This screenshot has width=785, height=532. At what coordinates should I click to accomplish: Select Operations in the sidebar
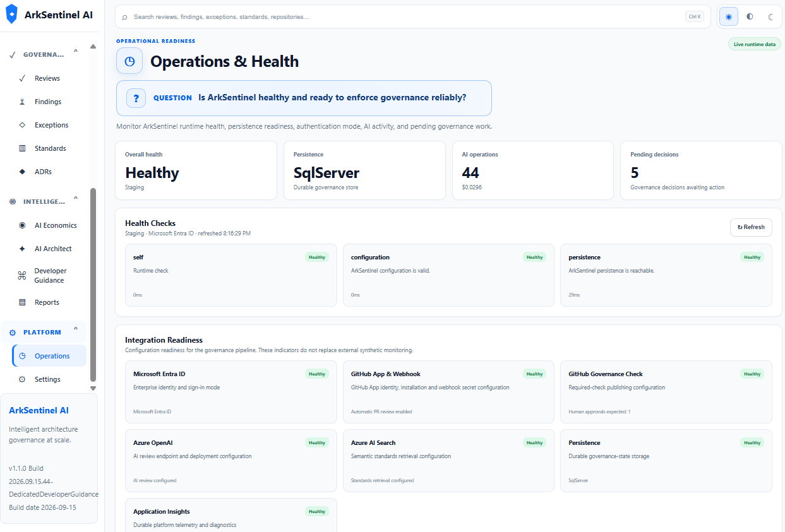pos(49,356)
